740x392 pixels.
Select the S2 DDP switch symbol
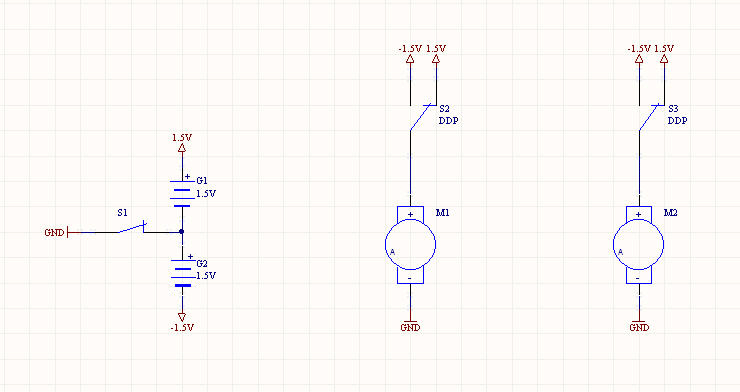[x=423, y=117]
